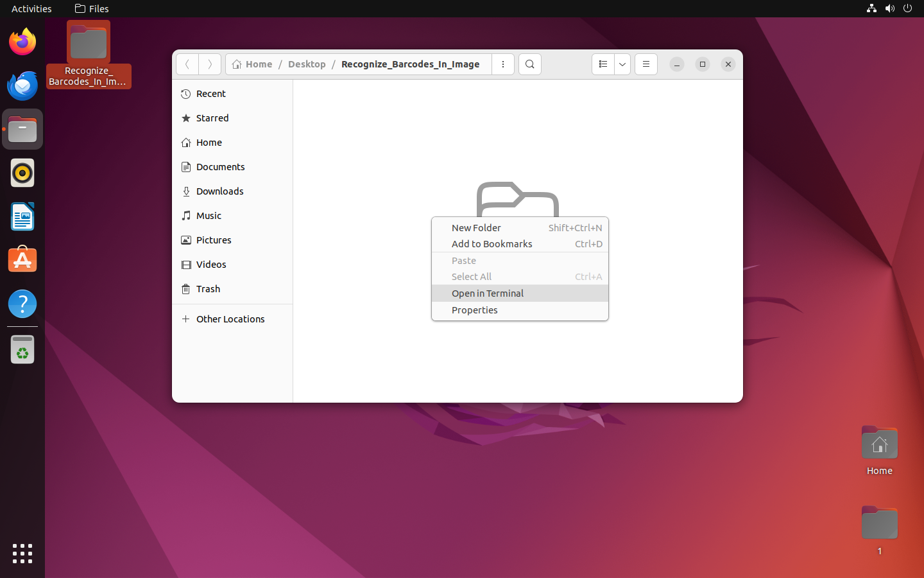Screen dimensions: 924x578
Task: Open LibreOffice Writer from dock
Action: coord(22,217)
